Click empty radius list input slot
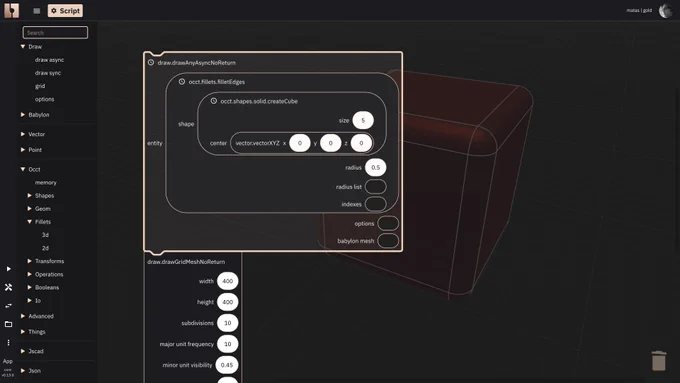The width and height of the screenshot is (680, 383). [376, 187]
